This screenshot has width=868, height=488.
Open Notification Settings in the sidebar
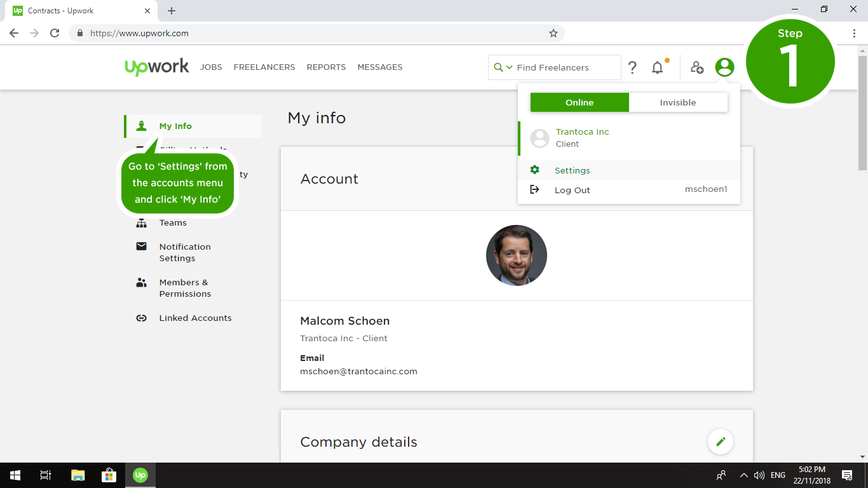185,252
